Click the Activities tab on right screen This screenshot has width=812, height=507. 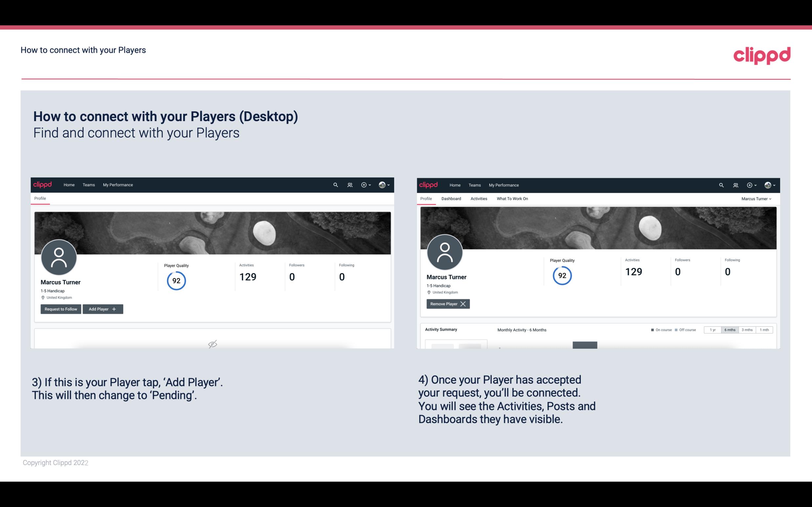(479, 199)
